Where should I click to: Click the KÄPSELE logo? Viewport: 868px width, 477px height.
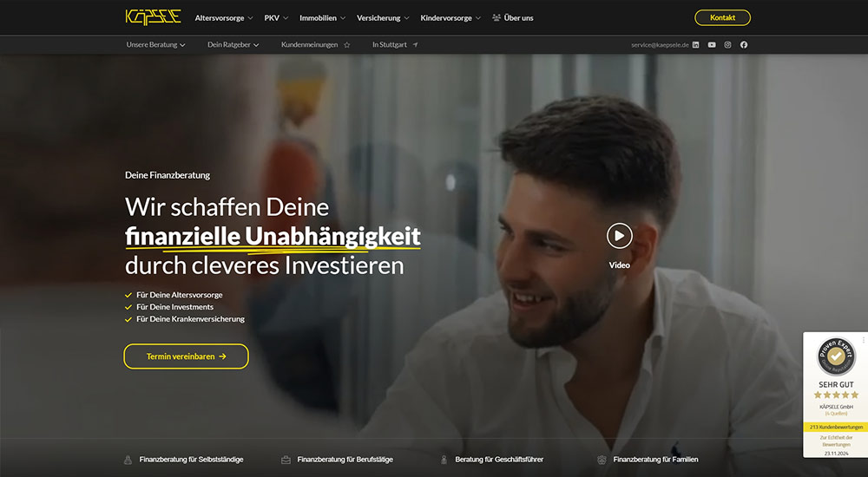154,17
